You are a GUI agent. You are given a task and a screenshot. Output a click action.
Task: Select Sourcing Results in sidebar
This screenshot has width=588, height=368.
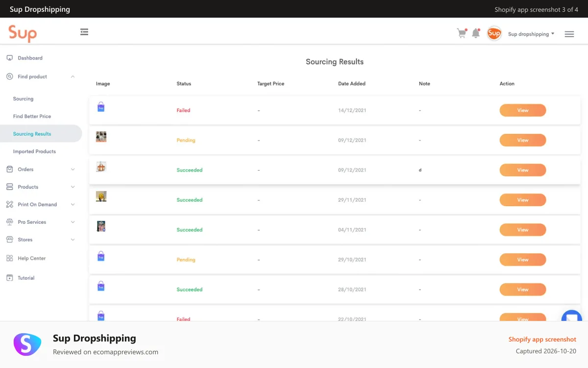pyautogui.click(x=41, y=134)
